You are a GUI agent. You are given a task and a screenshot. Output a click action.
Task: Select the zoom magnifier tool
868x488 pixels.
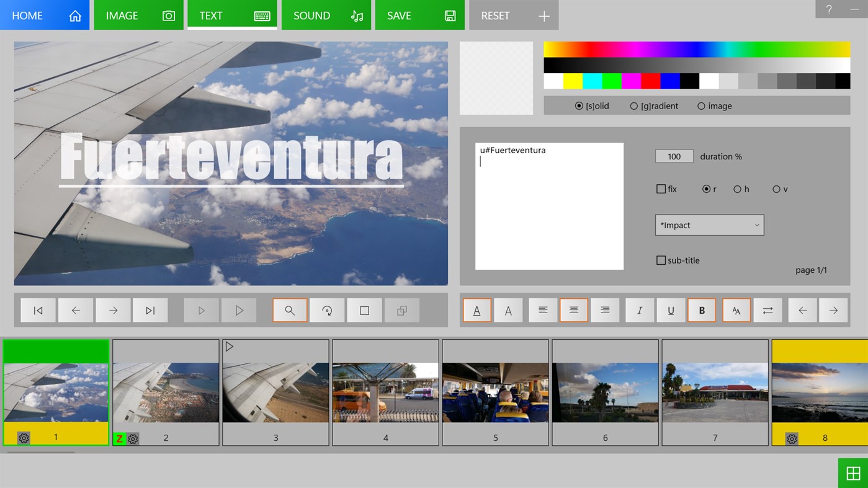(289, 310)
